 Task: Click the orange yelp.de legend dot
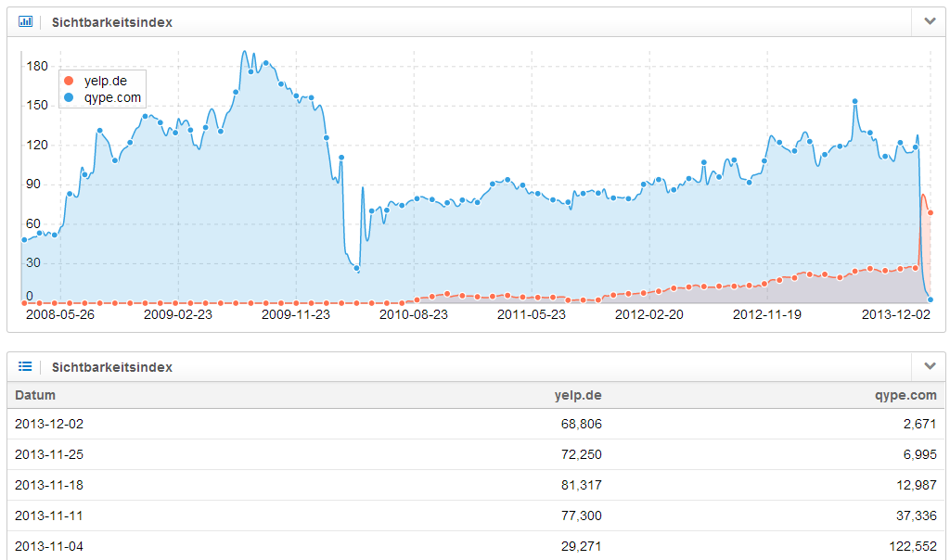pyautogui.click(x=69, y=81)
